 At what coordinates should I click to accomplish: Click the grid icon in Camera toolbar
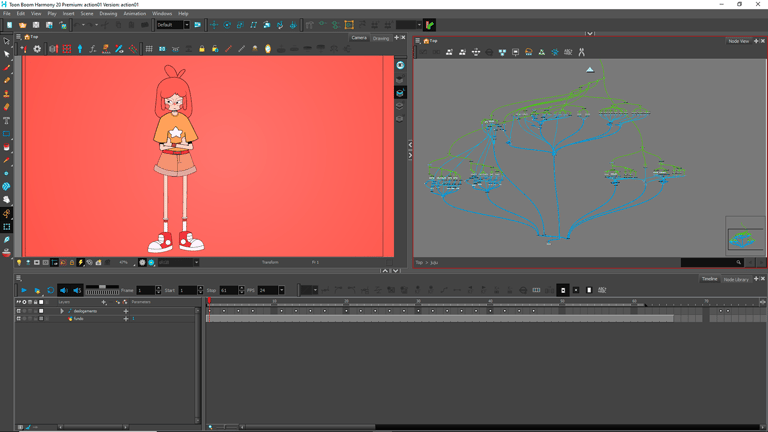click(x=149, y=49)
